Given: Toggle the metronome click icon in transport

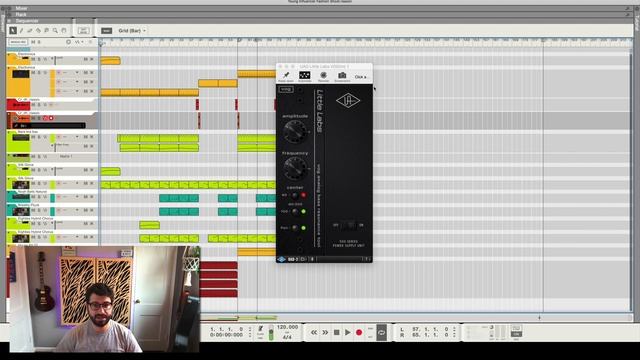Looking at the screenshot, I should coord(260,329).
